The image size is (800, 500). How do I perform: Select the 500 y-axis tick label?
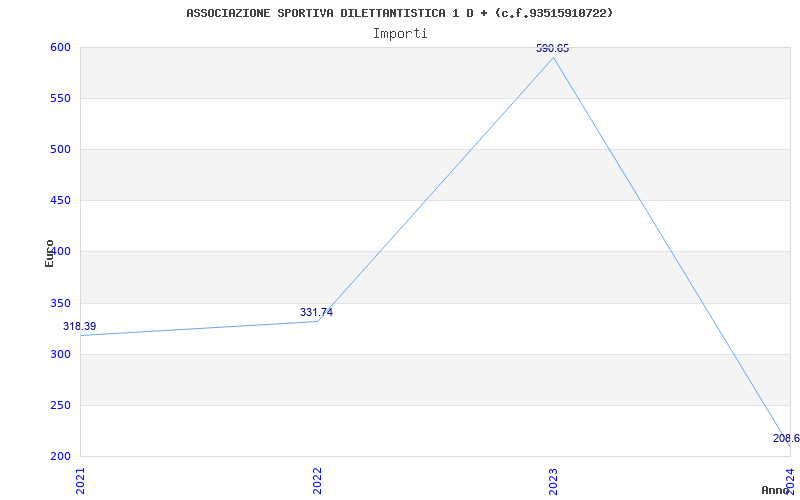pos(60,149)
